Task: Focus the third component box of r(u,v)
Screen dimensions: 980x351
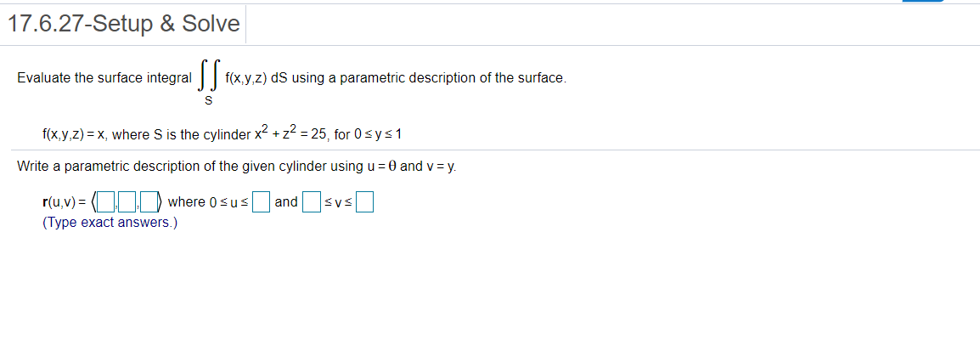Action: point(148,202)
